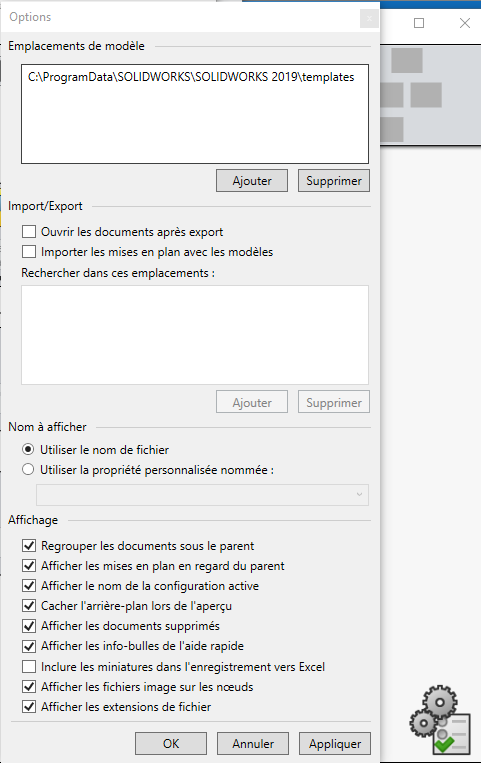This screenshot has width=481, height=763.
Task: Uncheck Afficher les documents supprimés
Action: click(29, 626)
